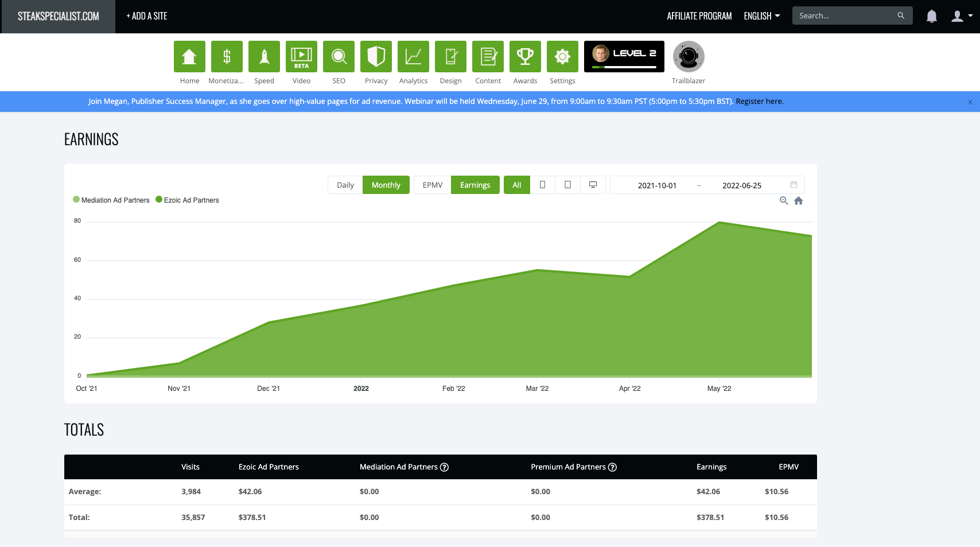Open the Home dashboard icon

pos(189,56)
